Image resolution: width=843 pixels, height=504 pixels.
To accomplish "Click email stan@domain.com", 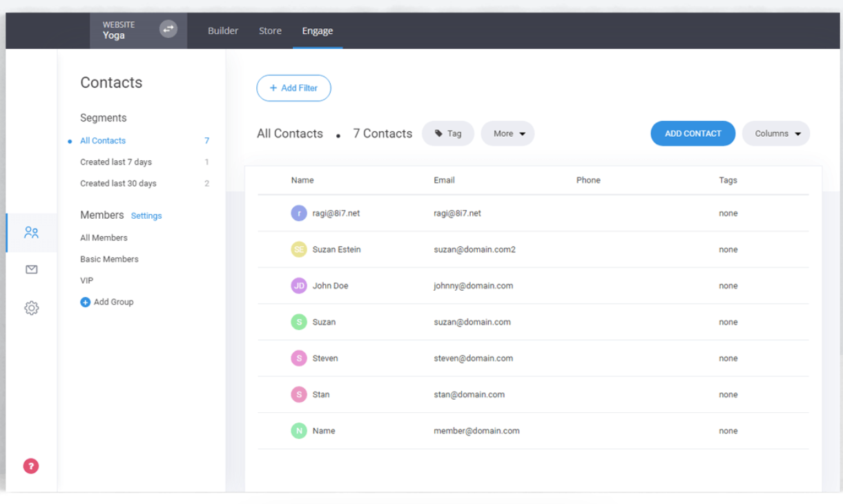I will tap(469, 394).
